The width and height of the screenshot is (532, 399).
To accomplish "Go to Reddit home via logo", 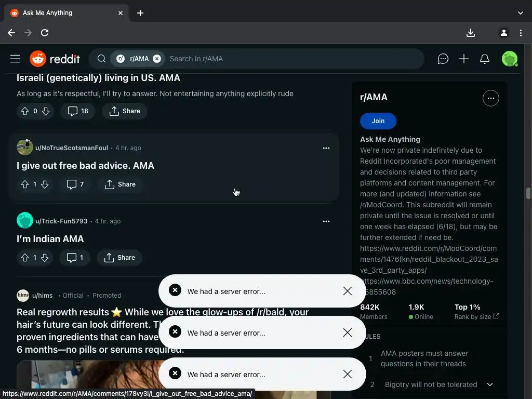I will pos(55,59).
